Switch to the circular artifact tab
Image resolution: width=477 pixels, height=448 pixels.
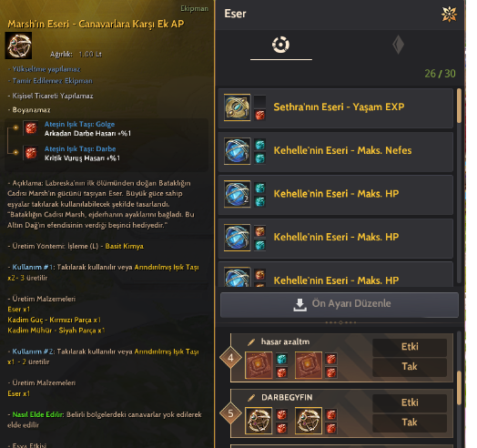(280, 45)
